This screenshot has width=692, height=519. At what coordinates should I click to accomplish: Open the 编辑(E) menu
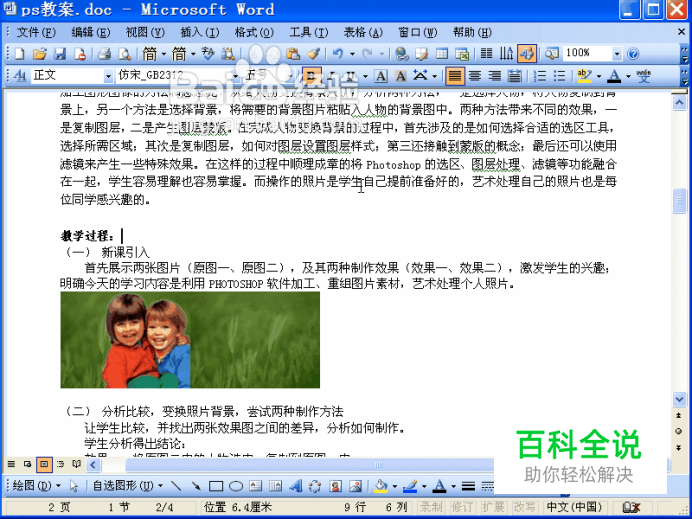click(x=90, y=32)
